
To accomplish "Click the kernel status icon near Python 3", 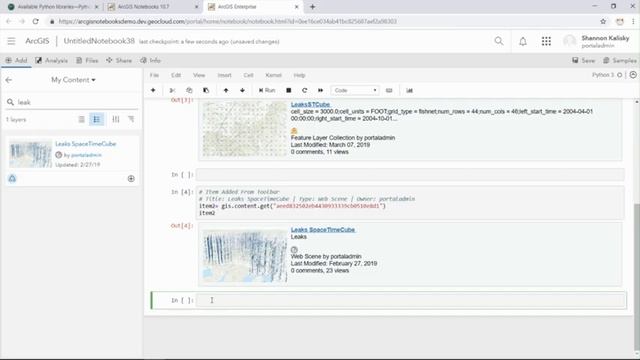I will [x=620, y=75].
